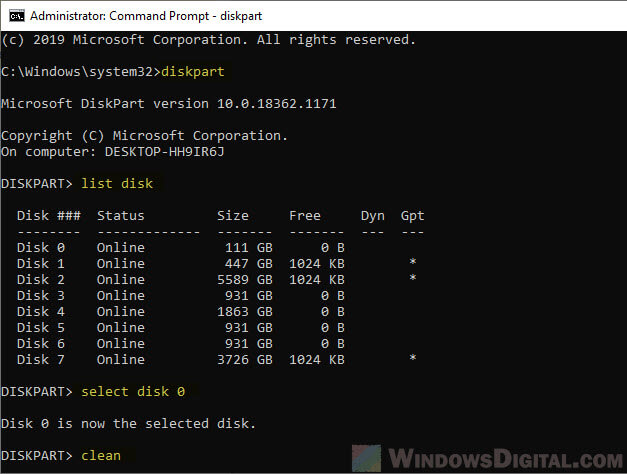
Task: Click the 'Disk 1' row label
Action: pyautogui.click(x=41, y=264)
